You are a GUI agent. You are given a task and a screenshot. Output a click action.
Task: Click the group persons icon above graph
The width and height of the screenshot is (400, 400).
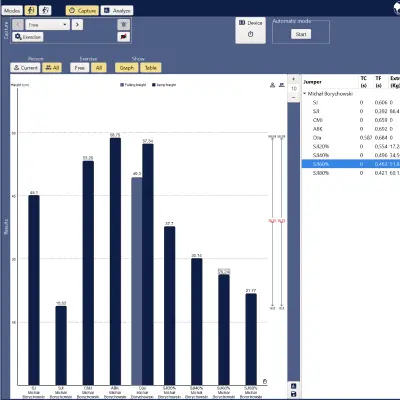[x=282, y=85]
